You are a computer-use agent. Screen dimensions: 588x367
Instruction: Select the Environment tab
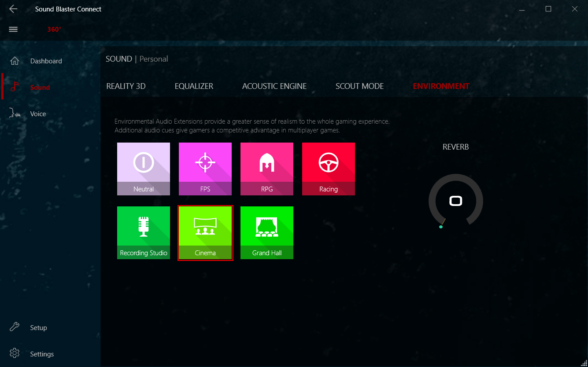[441, 86]
